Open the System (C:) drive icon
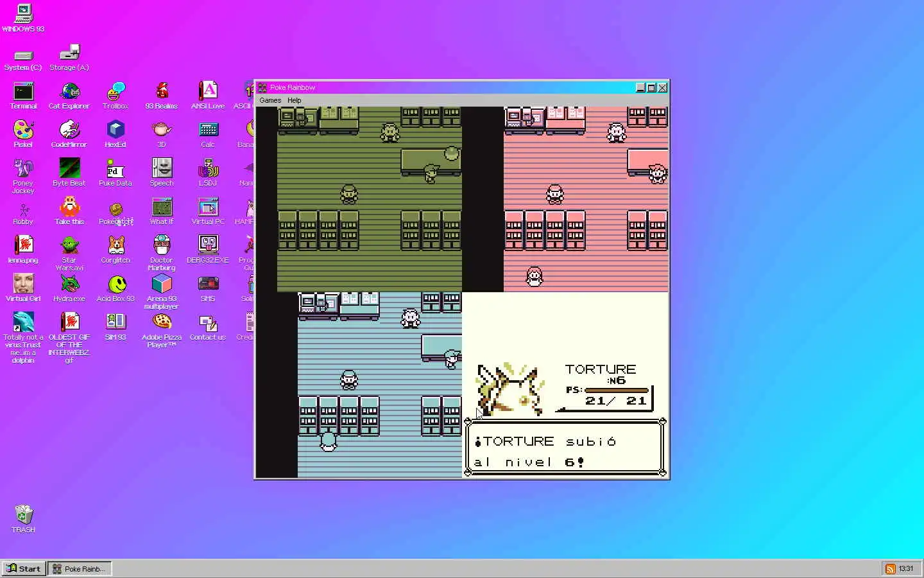 click(23, 59)
